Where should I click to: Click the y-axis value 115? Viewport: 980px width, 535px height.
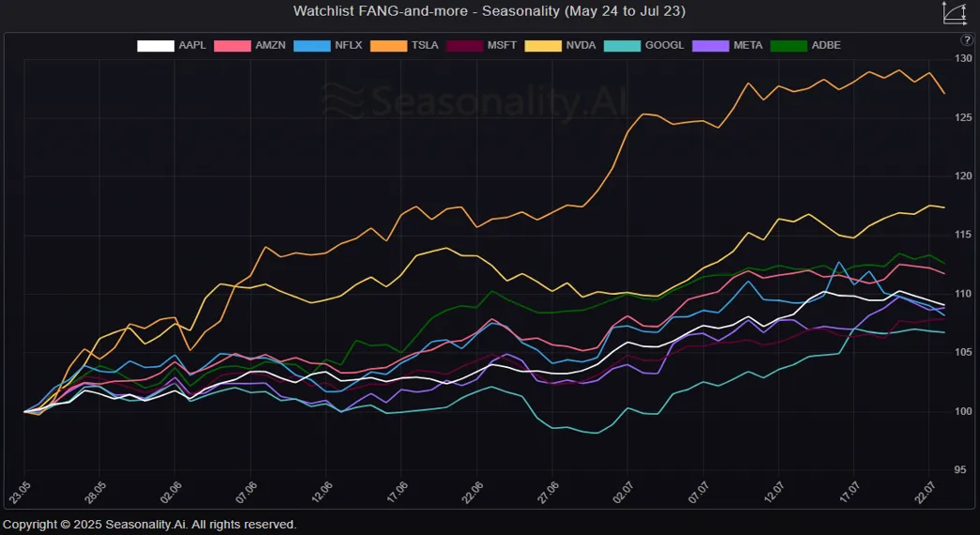[963, 235]
